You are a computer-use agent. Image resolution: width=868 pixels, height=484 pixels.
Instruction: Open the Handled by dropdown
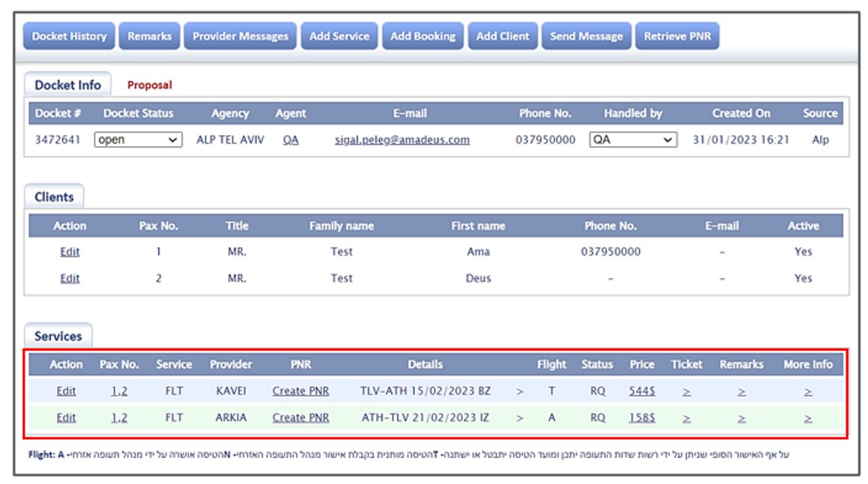click(x=632, y=140)
